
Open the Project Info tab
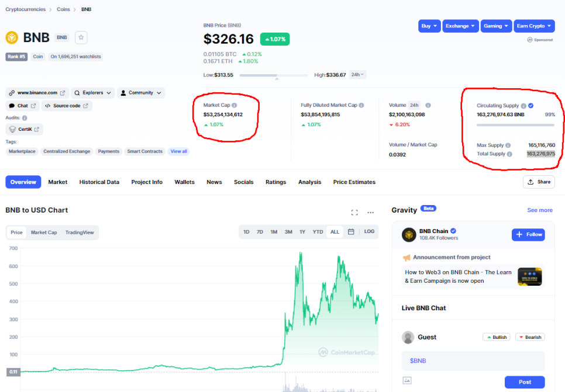point(147,182)
